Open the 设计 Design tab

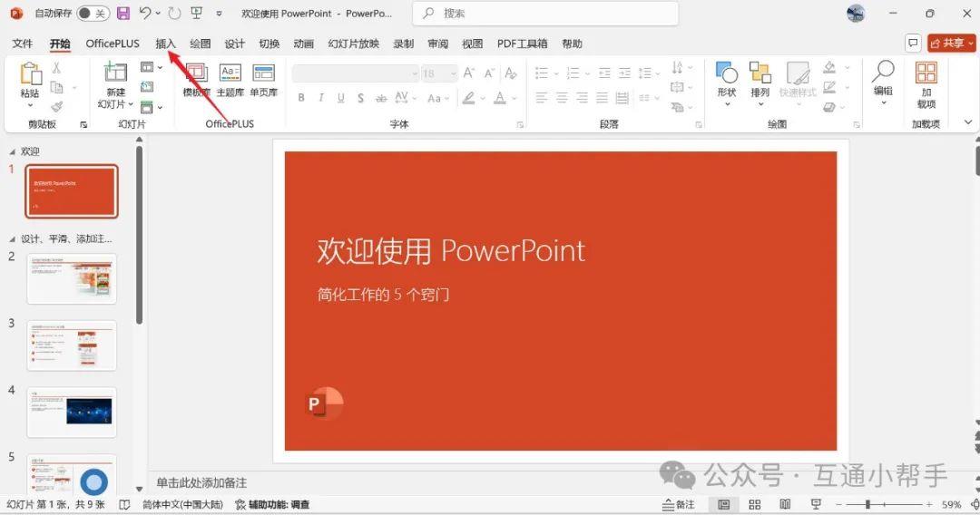234,44
